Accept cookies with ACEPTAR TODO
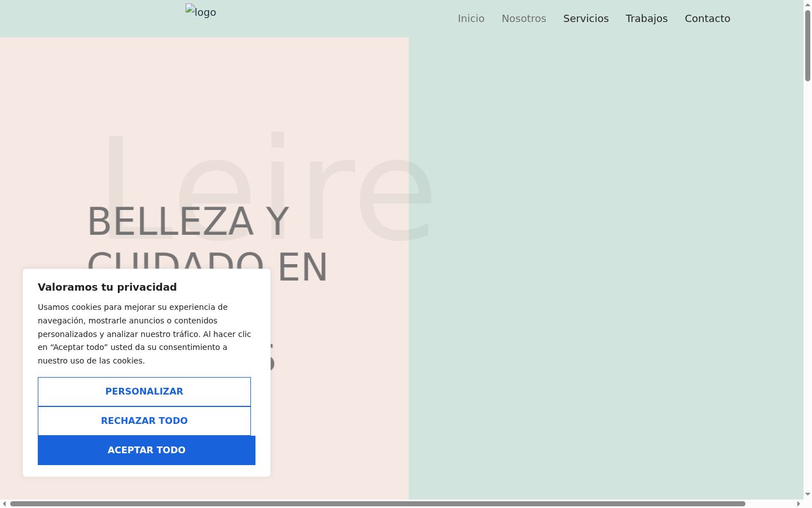This screenshot has width=812, height=508. 147,450
